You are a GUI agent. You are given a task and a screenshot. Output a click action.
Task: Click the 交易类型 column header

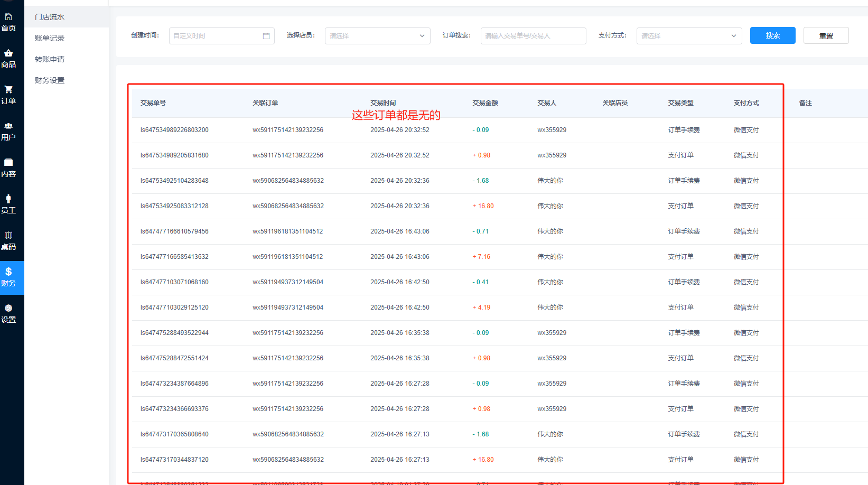click(680, 103)
